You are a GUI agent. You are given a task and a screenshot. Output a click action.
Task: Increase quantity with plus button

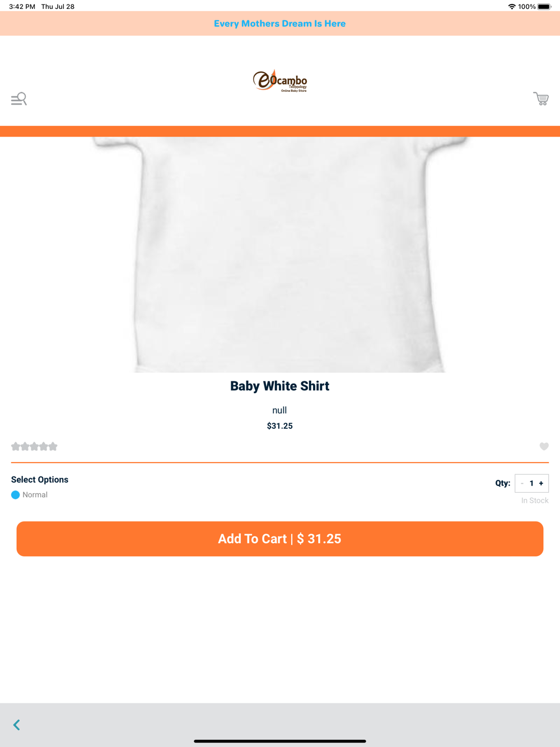pyautogui.click(x=541, y=483)
